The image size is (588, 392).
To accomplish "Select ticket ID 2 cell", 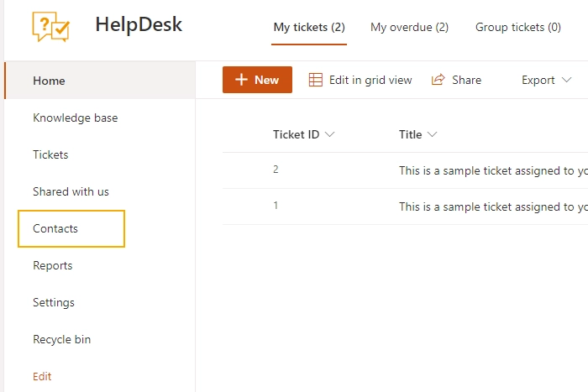I will pos(276,170).
